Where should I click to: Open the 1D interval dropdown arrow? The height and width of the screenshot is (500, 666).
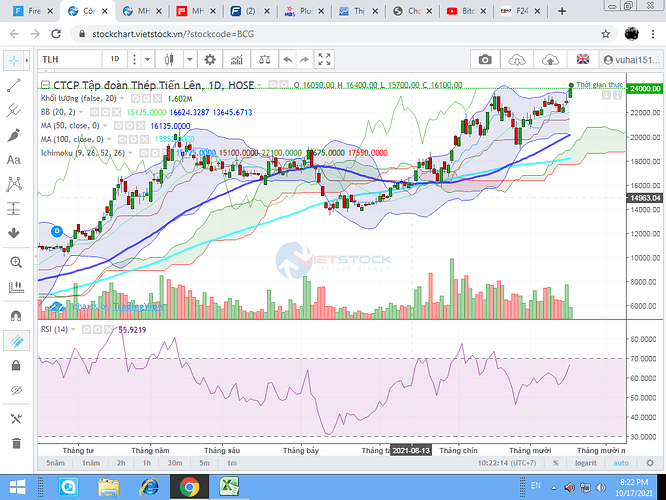tap(147, 59)
